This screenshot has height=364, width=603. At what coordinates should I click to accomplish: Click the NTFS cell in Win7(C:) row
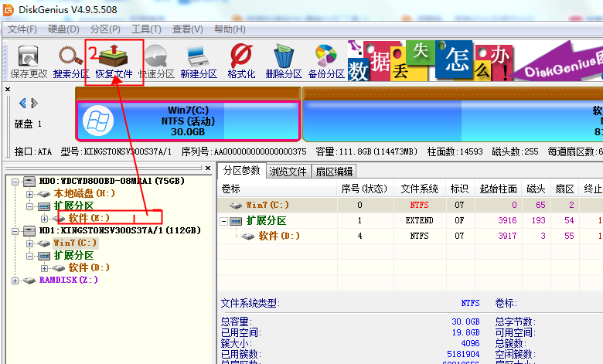(x=419, y=205)
